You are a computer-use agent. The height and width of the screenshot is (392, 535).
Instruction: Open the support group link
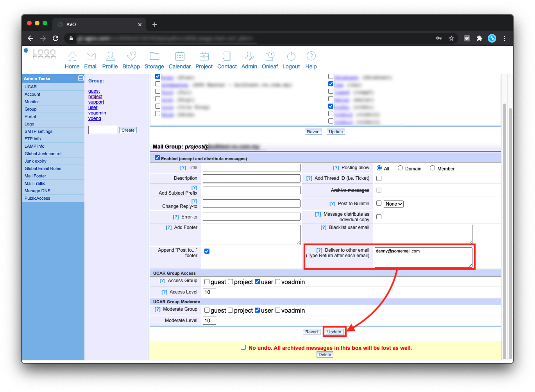pos(96,102)
